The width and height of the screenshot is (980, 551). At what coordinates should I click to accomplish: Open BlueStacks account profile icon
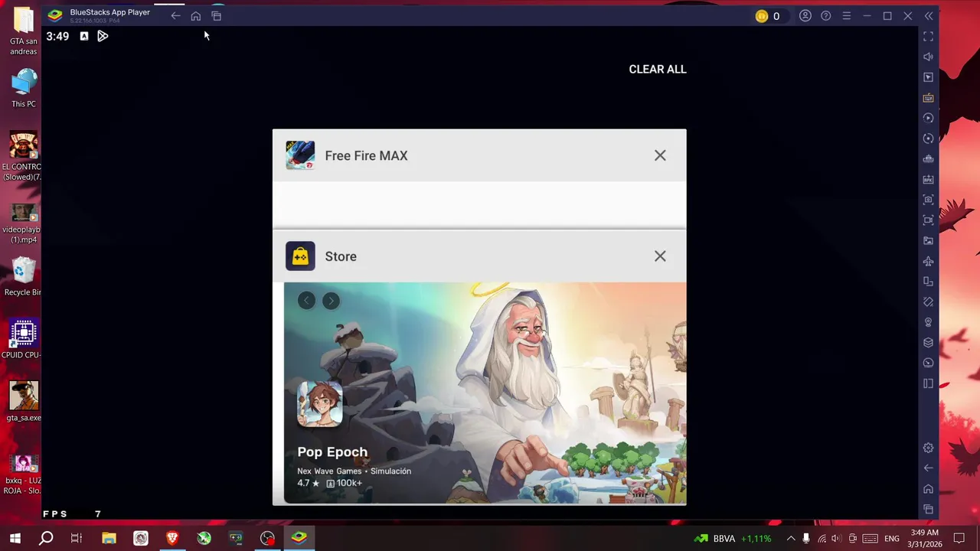pos(805,16)
